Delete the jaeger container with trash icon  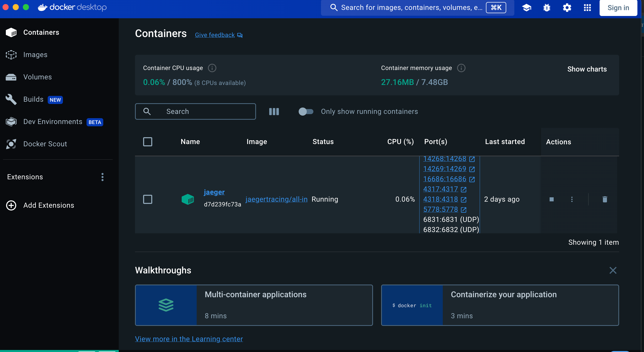(x=604, y=199)
